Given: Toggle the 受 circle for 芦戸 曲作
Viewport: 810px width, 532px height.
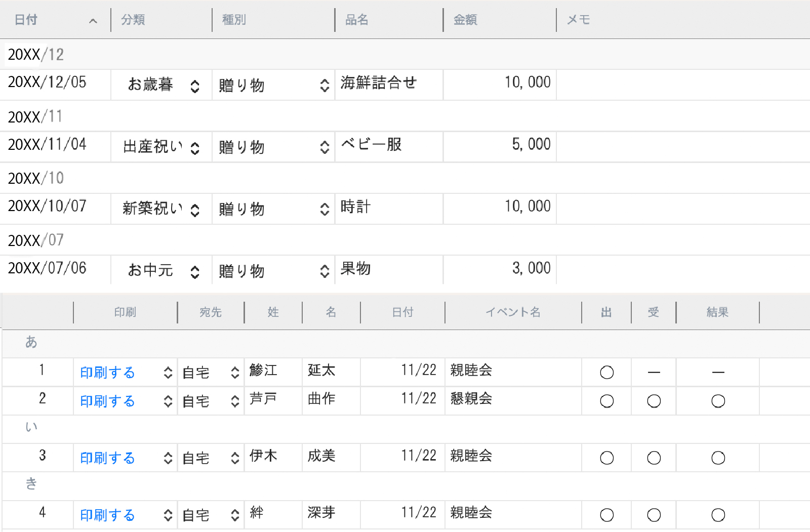Looking at the screenshot, I should [x=654, y=401].
